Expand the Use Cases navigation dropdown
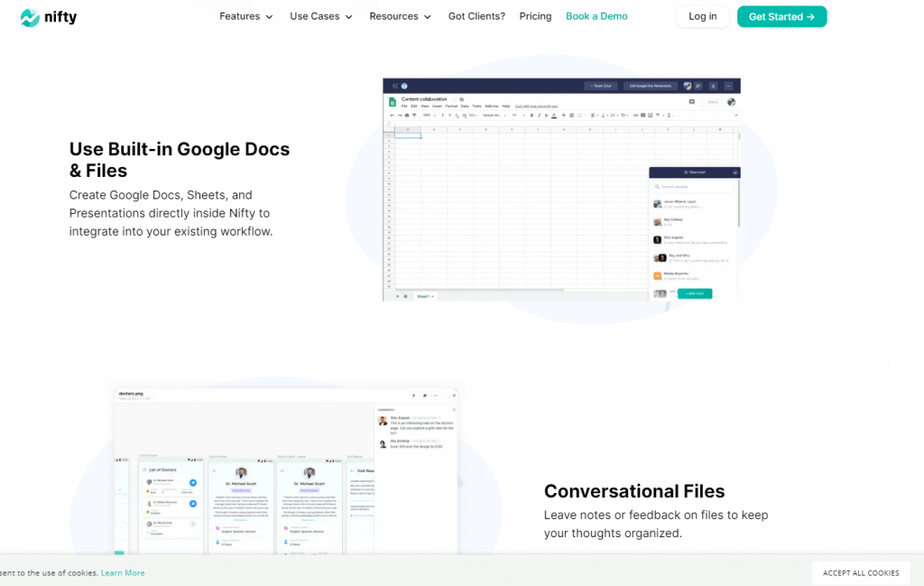Screen dimensions: 924x586 (320, 15)
